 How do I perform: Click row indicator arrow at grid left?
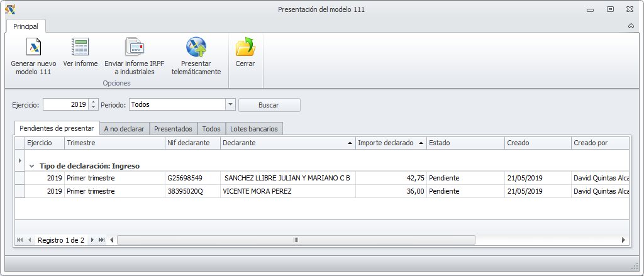tap(20, 160)
